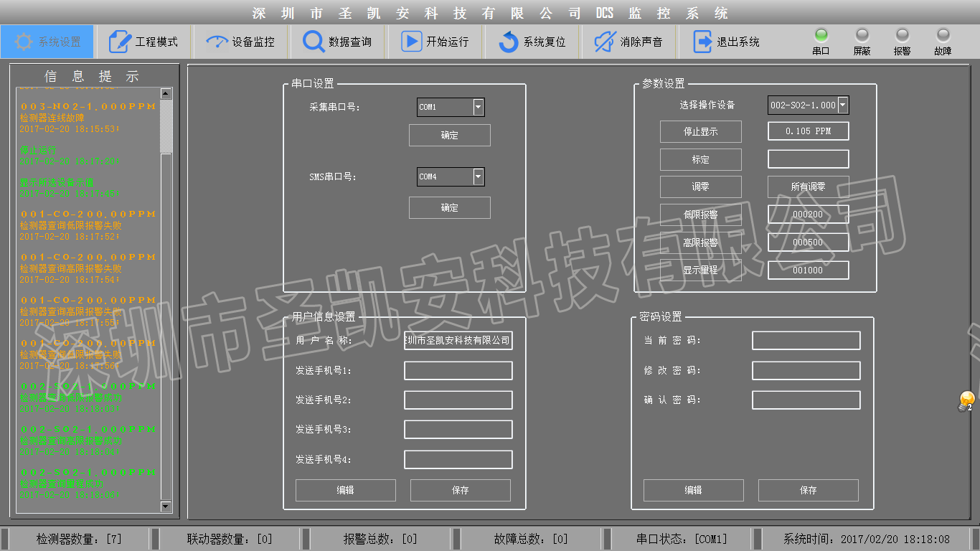Click the magnifier icon for 数据查询
This screenshot has width=980, height=551.
(x=314, y=42)
